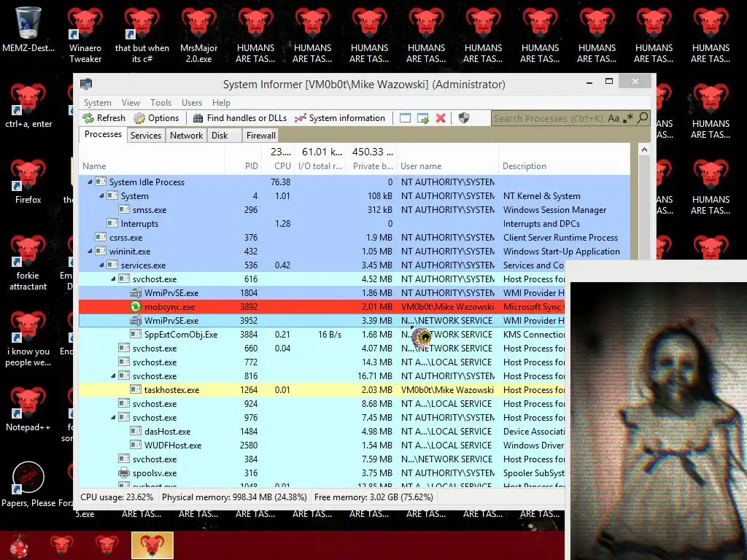
Task: Open the View menu
Action: coord(131,102)
